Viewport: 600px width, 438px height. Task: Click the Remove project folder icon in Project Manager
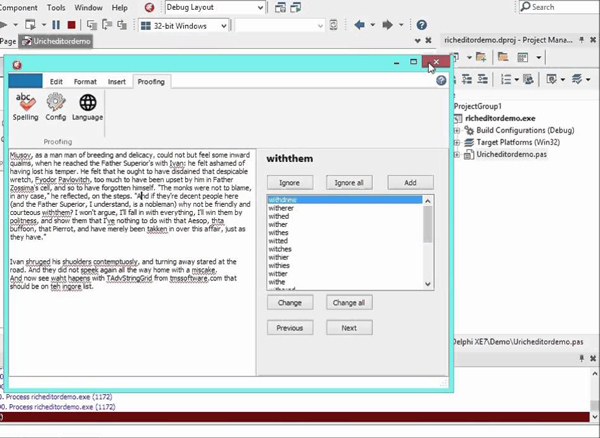click(x=503, y=57)
